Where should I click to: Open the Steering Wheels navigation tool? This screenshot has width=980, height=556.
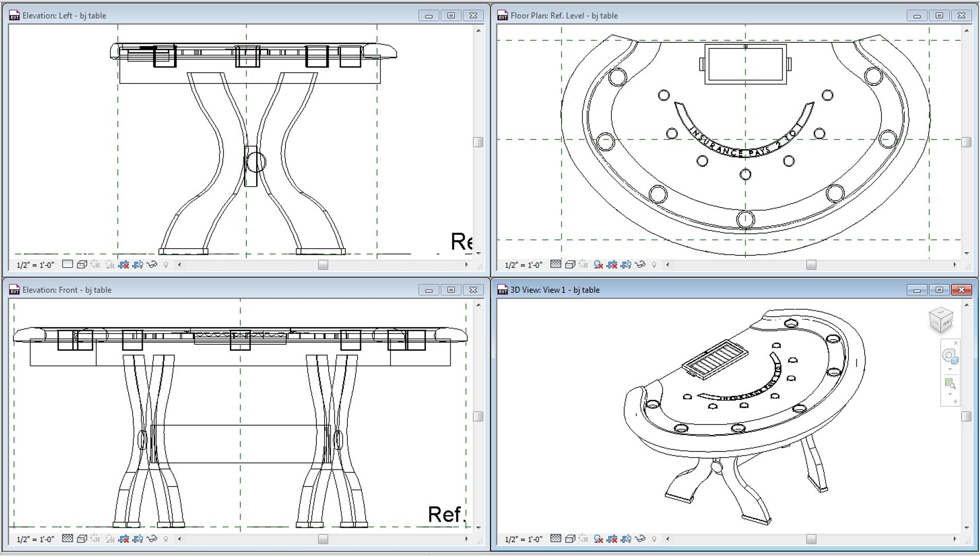pyautogui.click(x=950, y=356)
